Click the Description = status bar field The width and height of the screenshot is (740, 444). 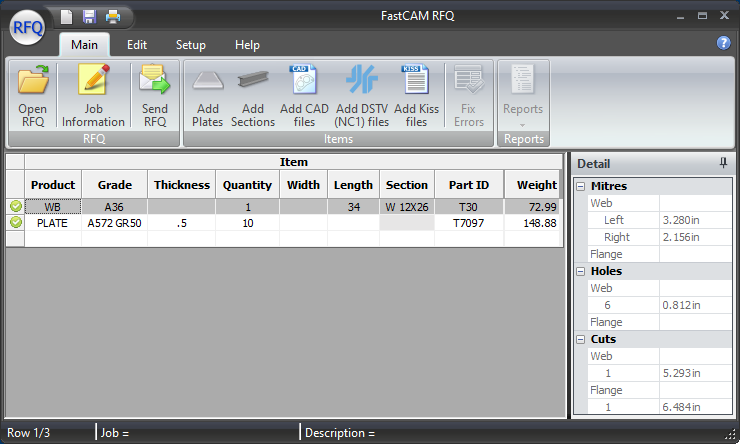[x=340, y=433]
